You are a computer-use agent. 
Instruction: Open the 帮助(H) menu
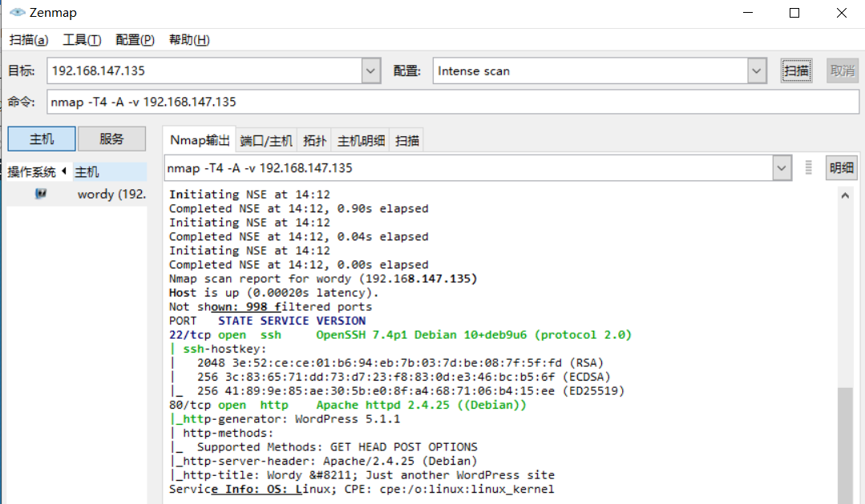tap(189, 40)
